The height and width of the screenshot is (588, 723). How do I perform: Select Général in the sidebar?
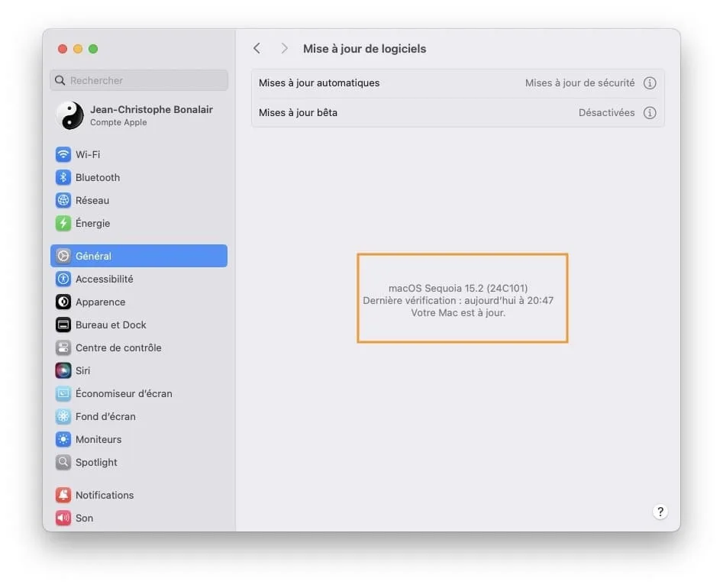(x=139, y=256)
